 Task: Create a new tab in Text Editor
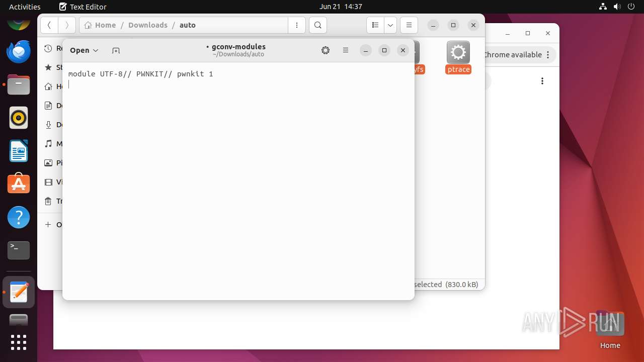coord(116,50)
